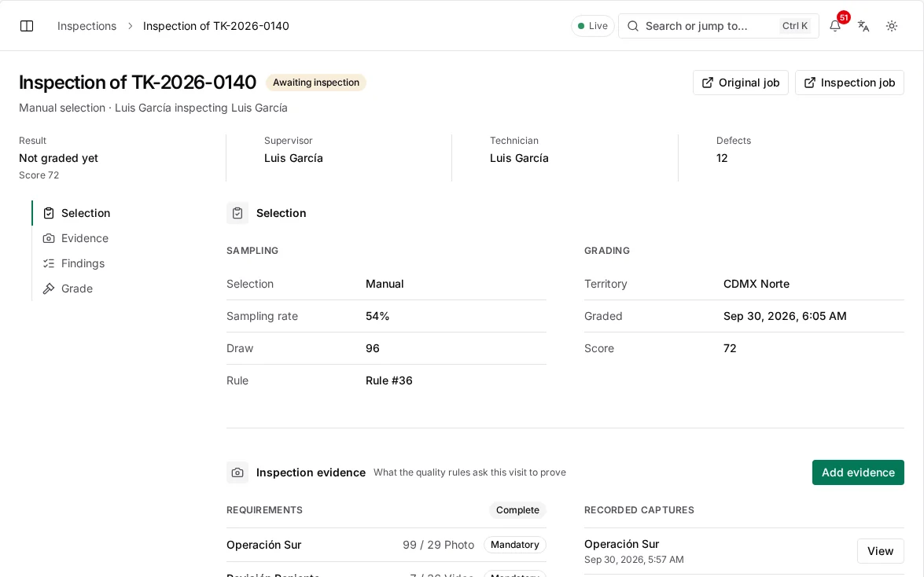Click the Draw value '96'
The image size is (924, 577).
point(373,348)
